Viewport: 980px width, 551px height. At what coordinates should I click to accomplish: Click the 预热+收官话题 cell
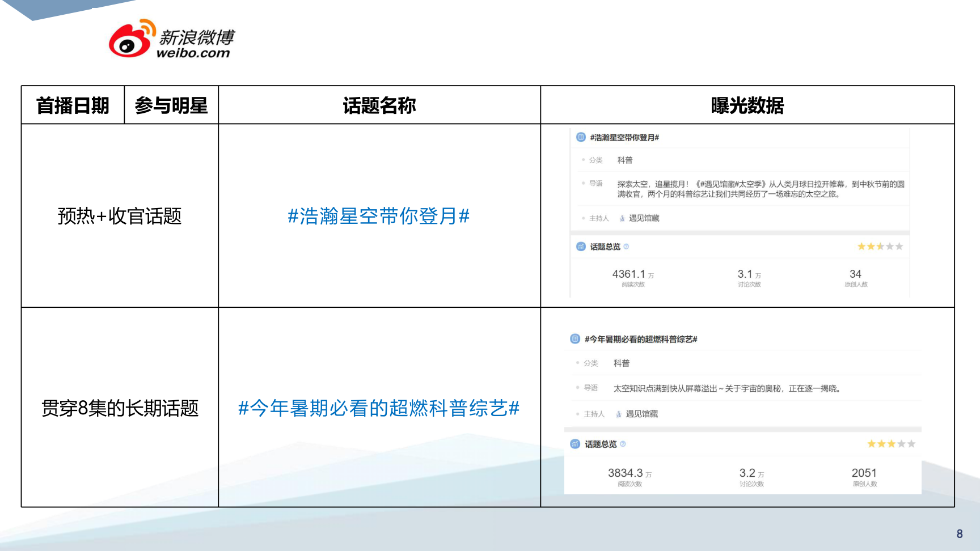coord(120,216)
